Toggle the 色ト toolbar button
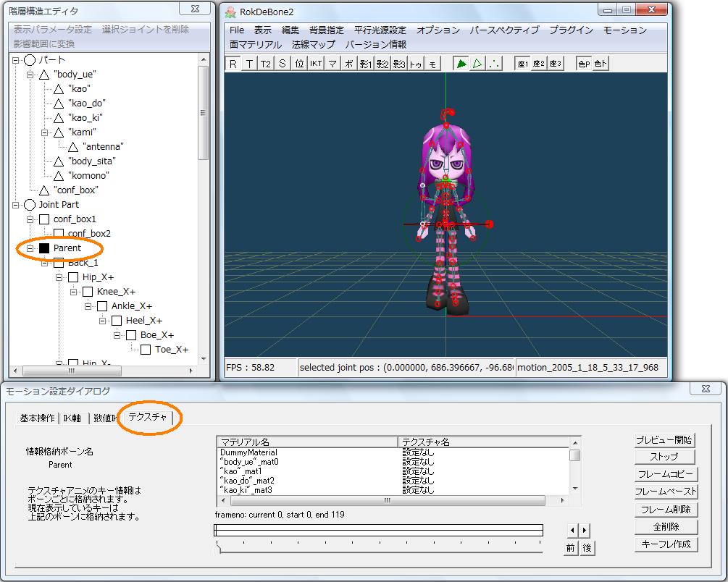This screenshot has width=728, height=582. 600,64
